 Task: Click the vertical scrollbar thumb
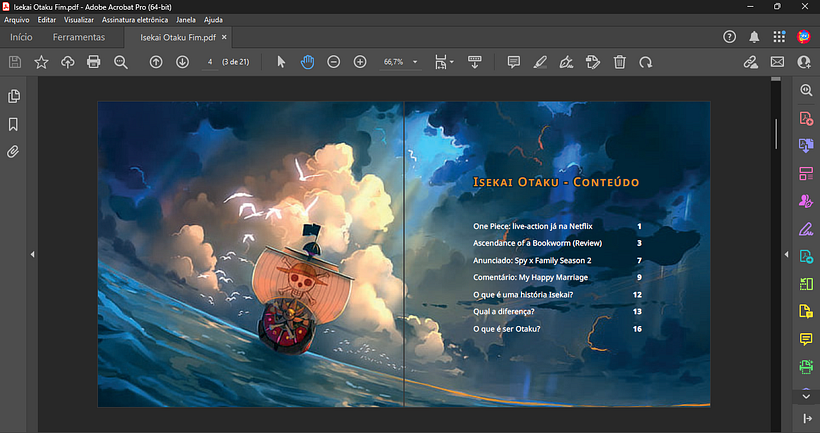(x=776, y=134)
